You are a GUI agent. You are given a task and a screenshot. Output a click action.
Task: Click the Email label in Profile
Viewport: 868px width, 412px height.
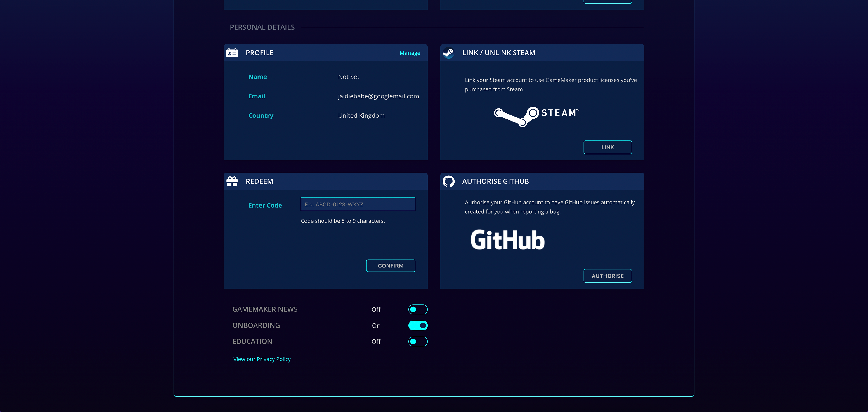click(257, 96)
